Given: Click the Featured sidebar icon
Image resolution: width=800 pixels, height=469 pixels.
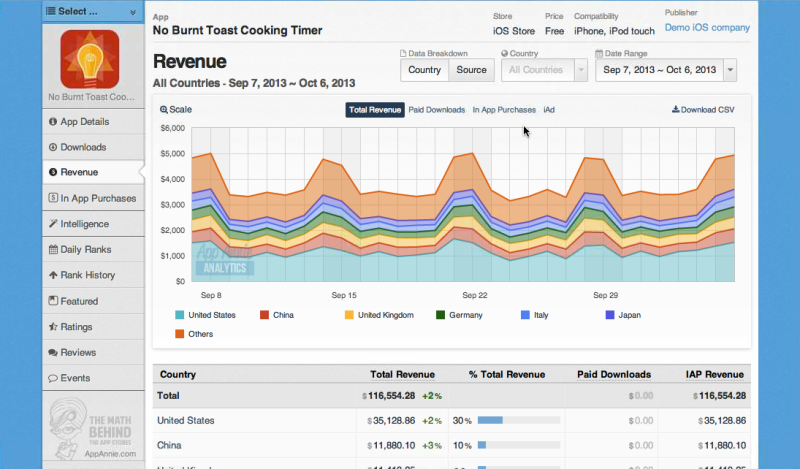Looking at the screenshot, I should coord(53,301).
